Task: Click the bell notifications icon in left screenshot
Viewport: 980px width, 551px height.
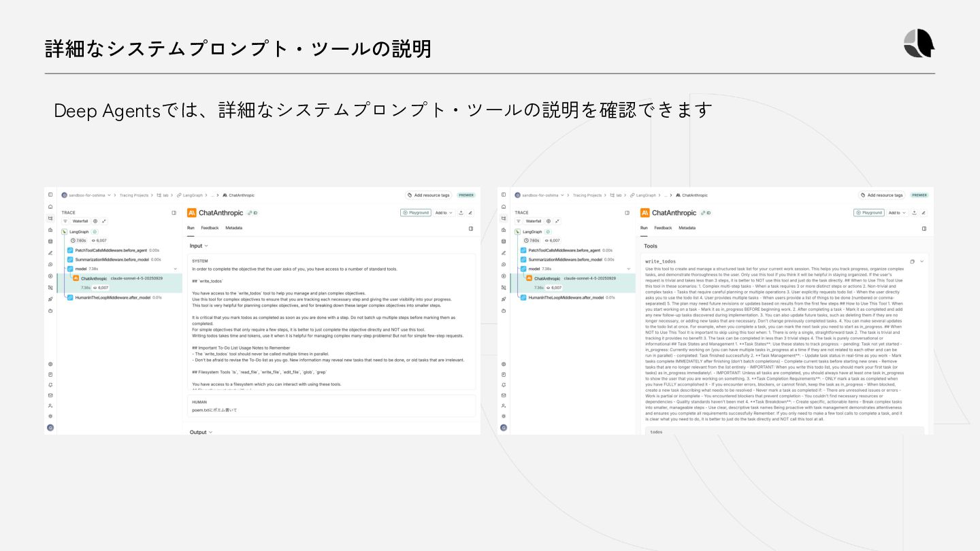Action: 50,384
